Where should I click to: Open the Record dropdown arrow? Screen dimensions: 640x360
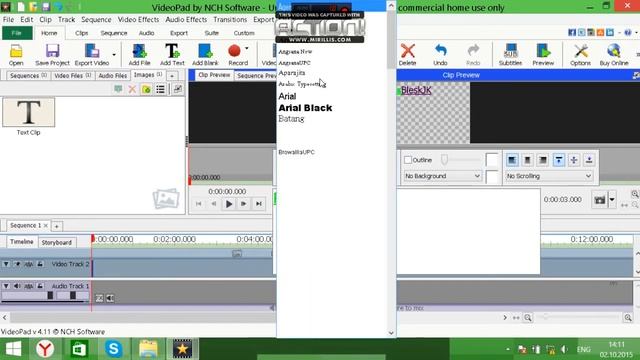[247, 49]
